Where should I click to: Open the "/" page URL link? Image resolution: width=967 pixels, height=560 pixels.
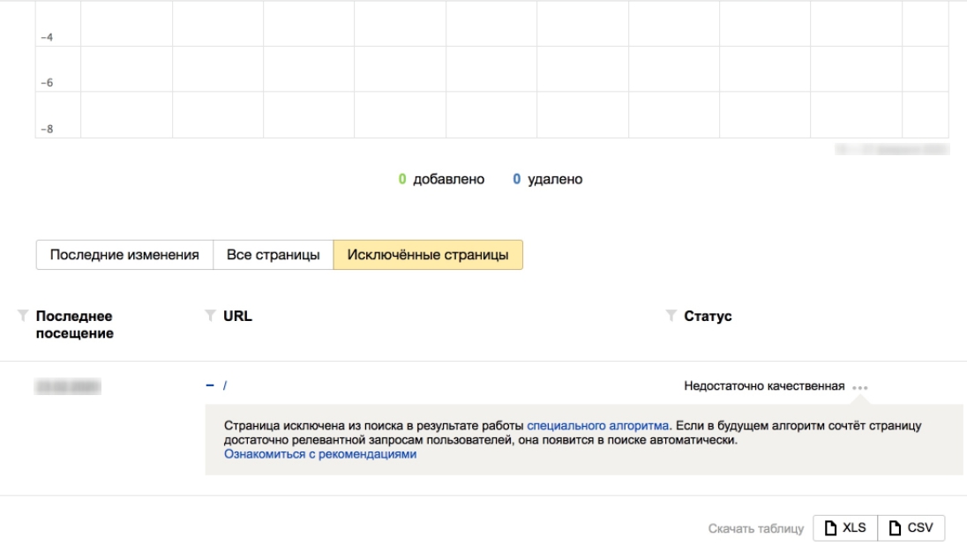(x=225, y=385)
